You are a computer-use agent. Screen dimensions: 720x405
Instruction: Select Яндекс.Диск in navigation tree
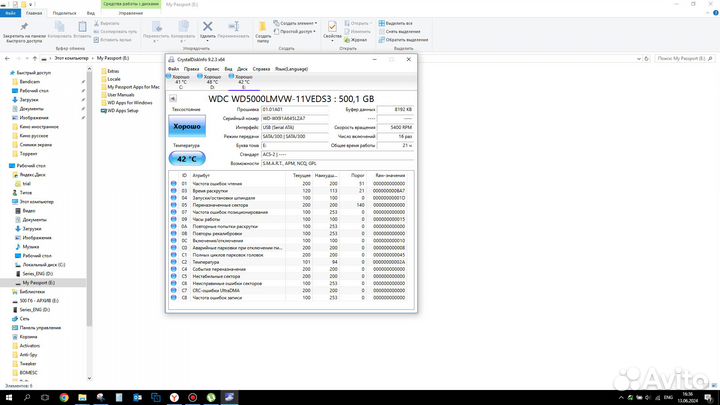[x=32, y=174]
